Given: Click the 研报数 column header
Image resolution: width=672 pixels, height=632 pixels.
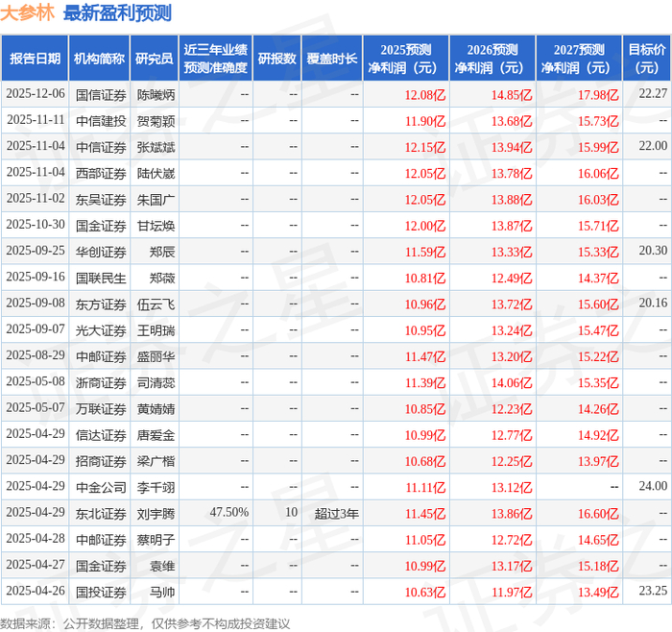Looking at the screenshot, I should click(276, 59).
